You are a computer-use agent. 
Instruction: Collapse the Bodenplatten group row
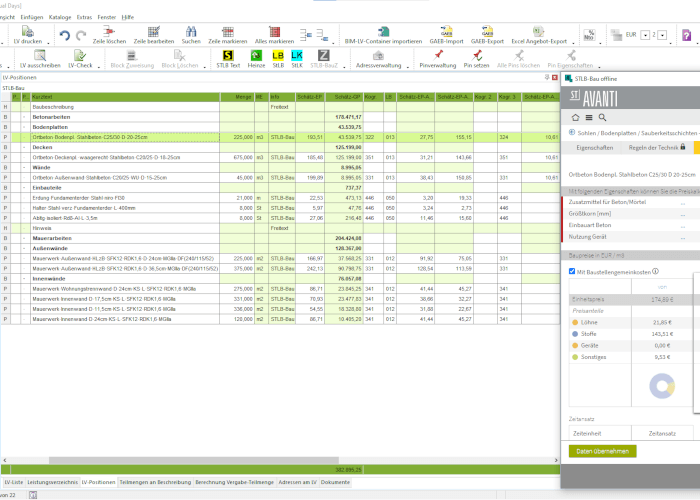[24, 127]
